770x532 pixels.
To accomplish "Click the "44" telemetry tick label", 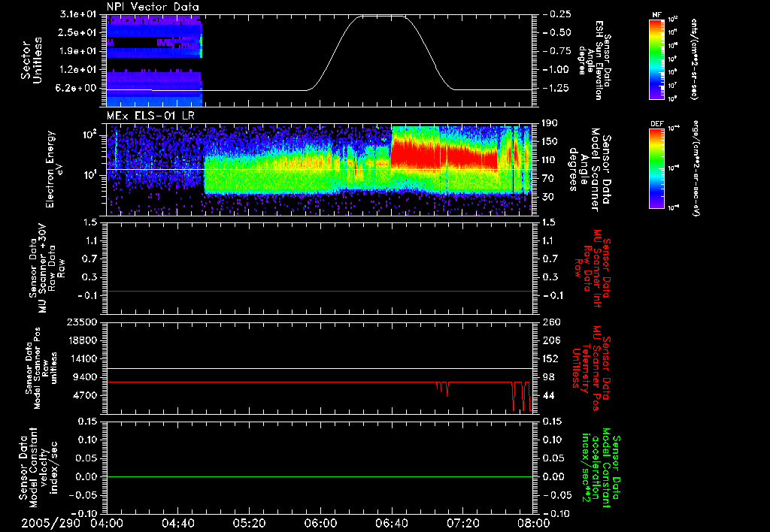I will click(547, 395).
